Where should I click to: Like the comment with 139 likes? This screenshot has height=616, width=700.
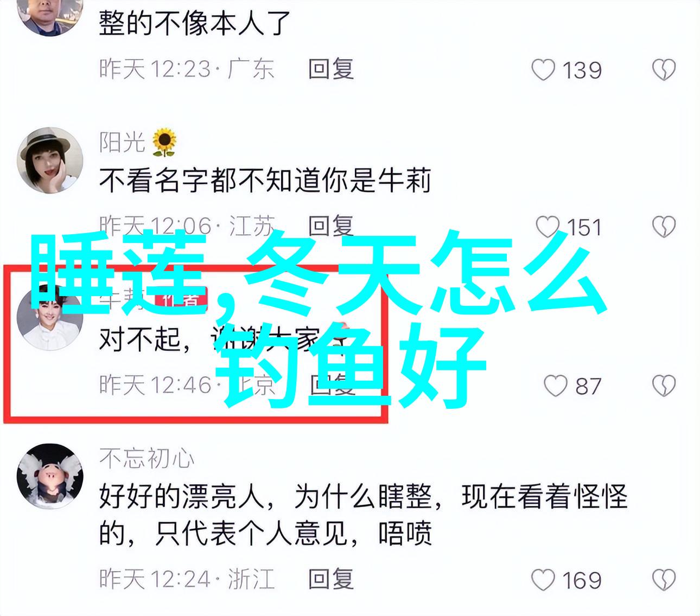(543, 70)
